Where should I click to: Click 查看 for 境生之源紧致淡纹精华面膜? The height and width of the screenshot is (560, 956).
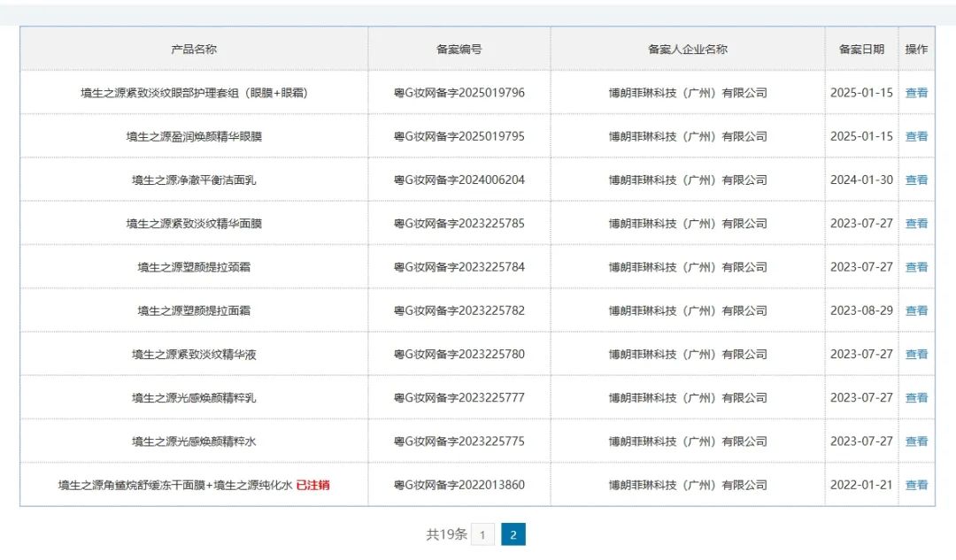tap(916, 224)
